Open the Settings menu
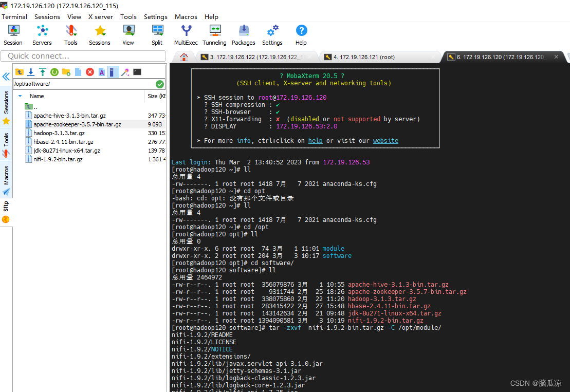The height and width of the screenshot is (392, 570). click(x=156, y=17)
